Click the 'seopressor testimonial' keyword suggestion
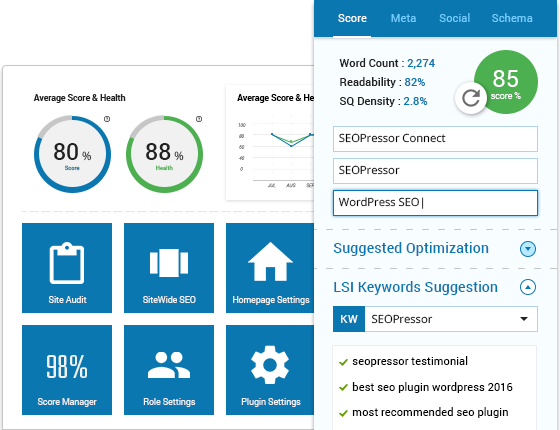 click(x=410, y=361)
